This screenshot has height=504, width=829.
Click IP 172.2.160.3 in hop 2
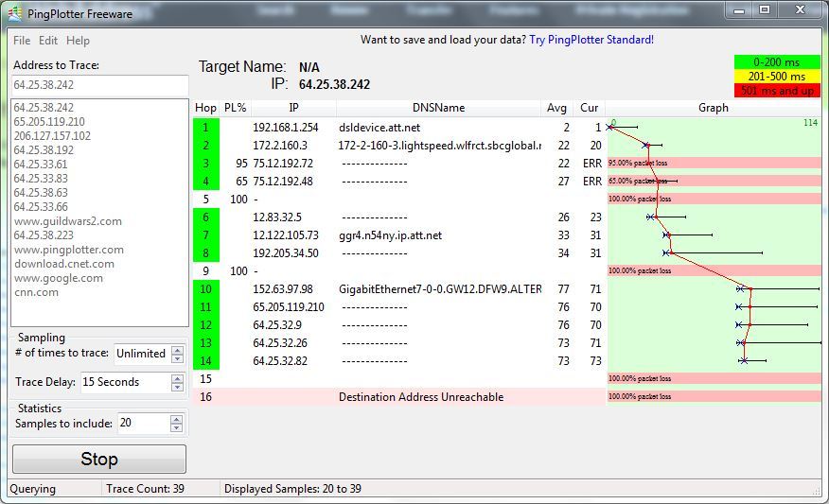coord(280,146)
